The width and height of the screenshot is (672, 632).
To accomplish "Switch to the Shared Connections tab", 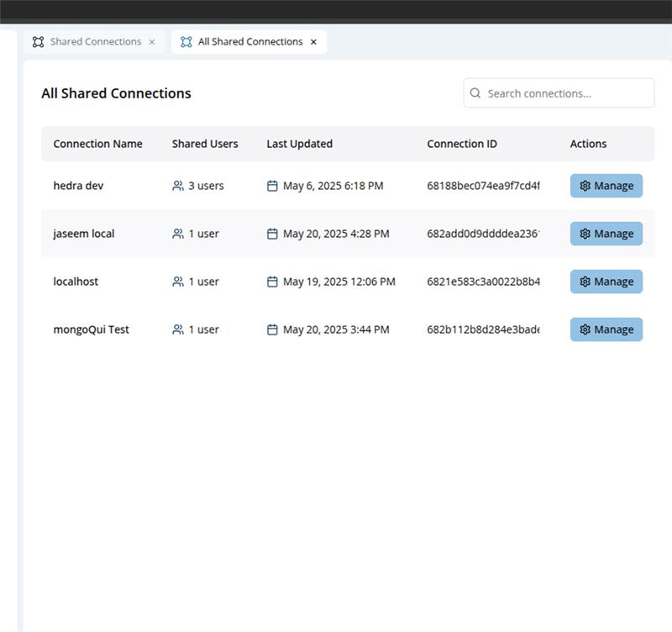I will click(x=95, y=42).
